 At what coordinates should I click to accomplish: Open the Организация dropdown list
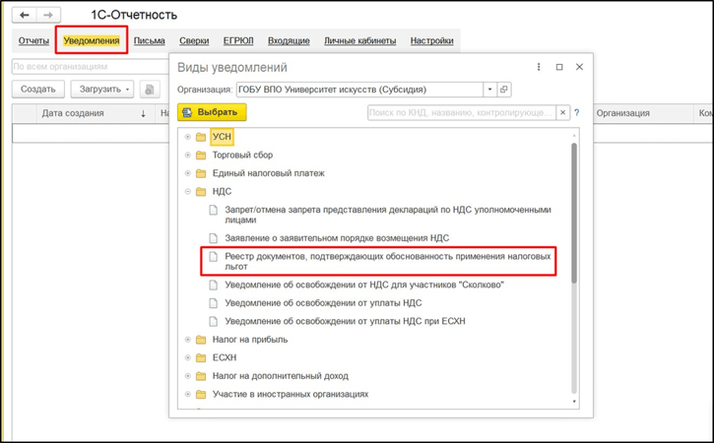click(x=490, y=89)
